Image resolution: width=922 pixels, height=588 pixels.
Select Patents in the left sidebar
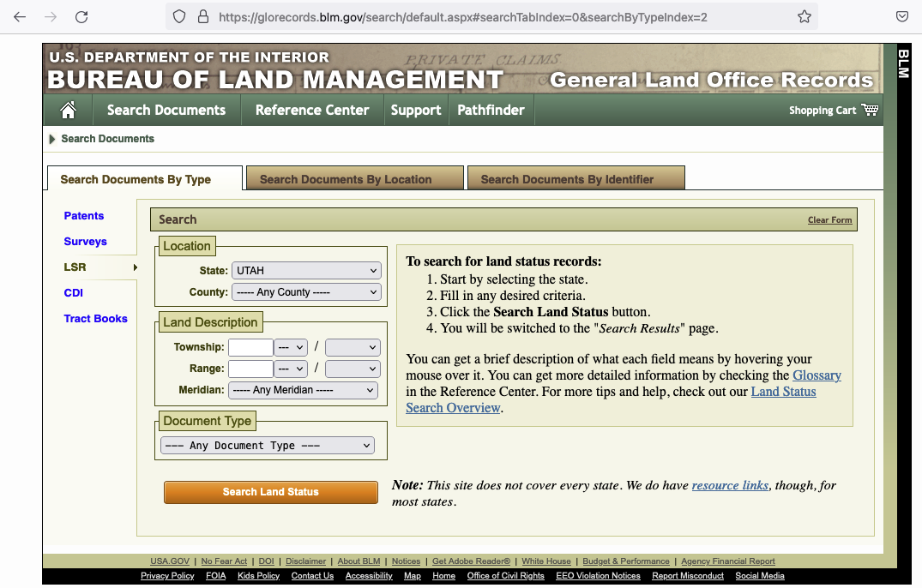[x=84, y=216]
